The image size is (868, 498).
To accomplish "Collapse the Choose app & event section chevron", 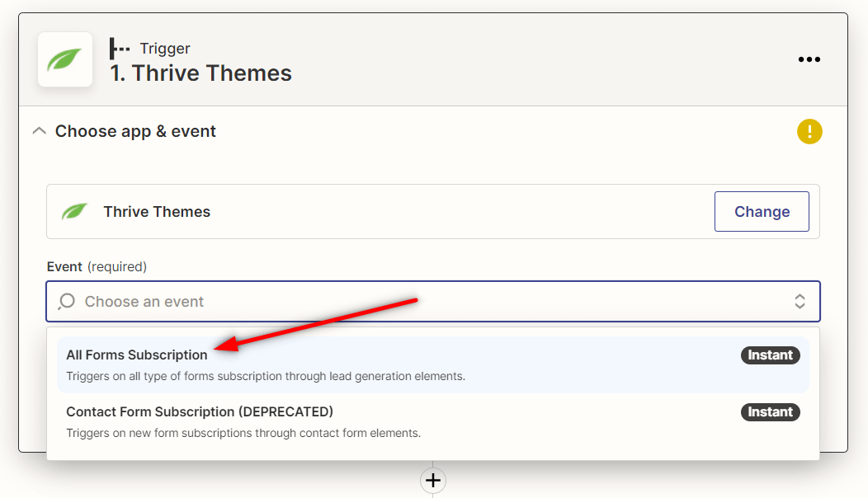I will [x=38, y=131].
